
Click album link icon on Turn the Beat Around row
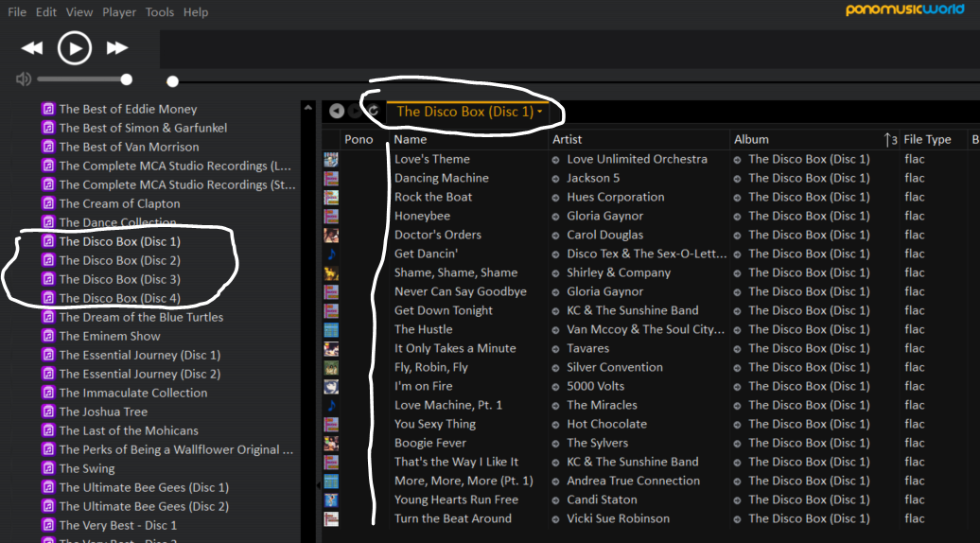(x=738, y=519)
